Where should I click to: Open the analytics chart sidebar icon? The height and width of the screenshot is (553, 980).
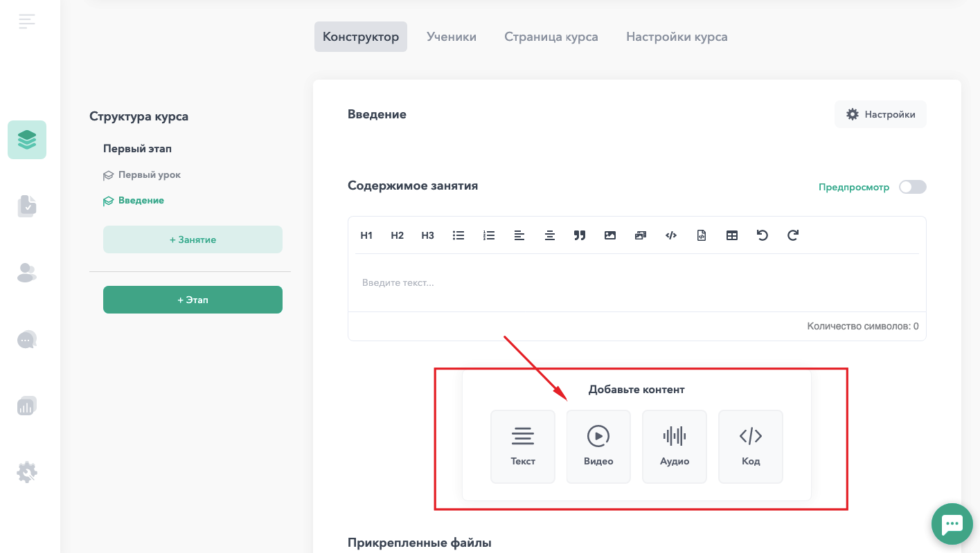coord(27,406)
